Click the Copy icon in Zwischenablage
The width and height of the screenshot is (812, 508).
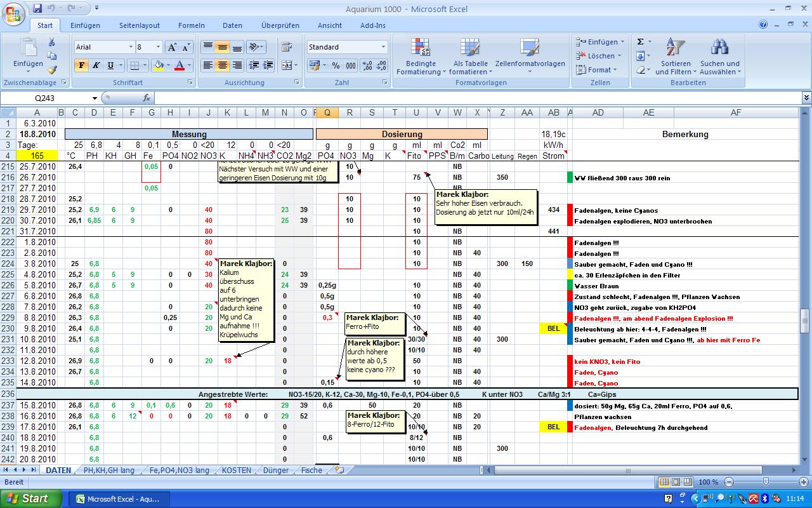[52, 56]
